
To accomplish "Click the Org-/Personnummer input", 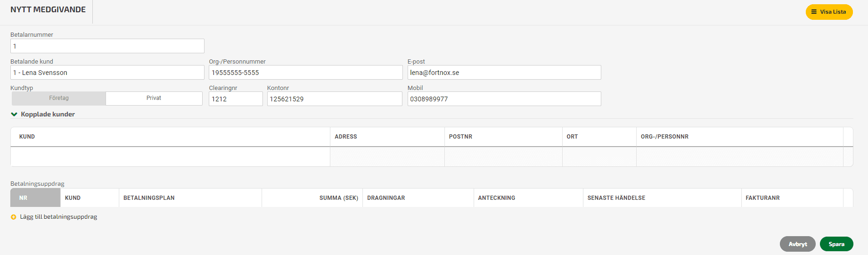I will 306,73.
